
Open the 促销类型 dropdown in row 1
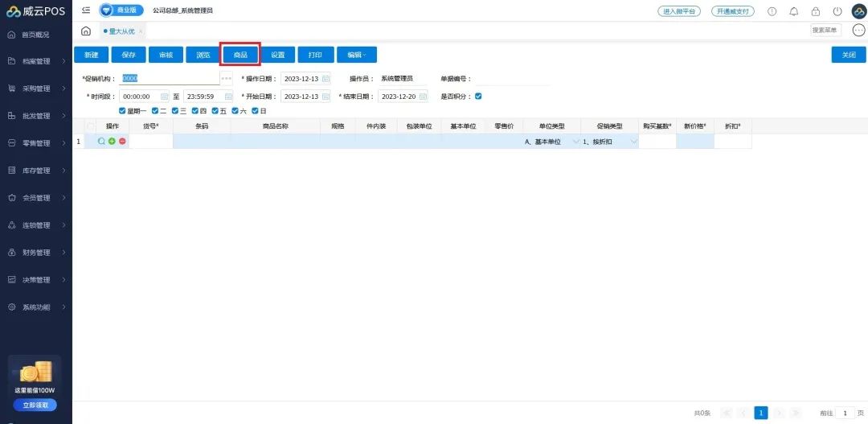(x=633, y=142)
